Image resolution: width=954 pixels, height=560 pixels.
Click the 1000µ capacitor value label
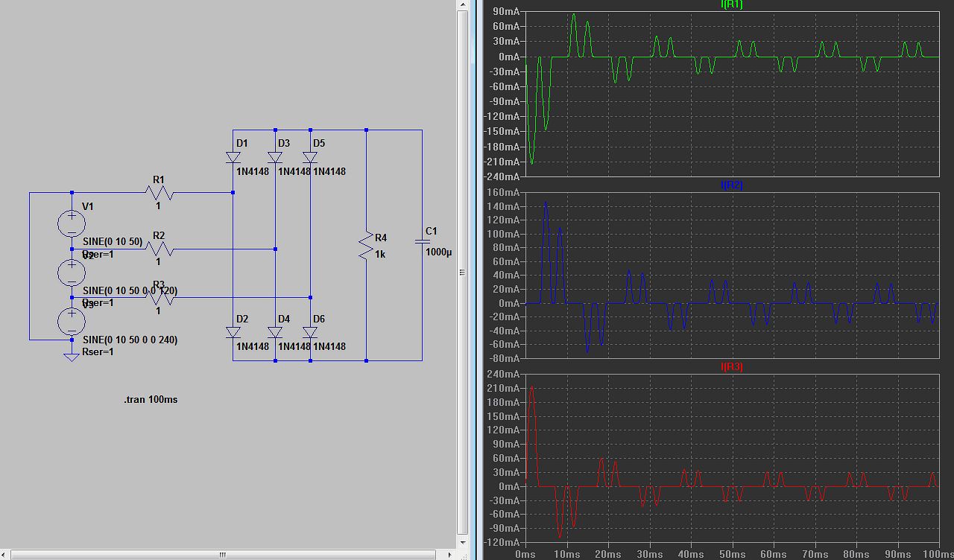pyautogui.click(x=439, y=252)
